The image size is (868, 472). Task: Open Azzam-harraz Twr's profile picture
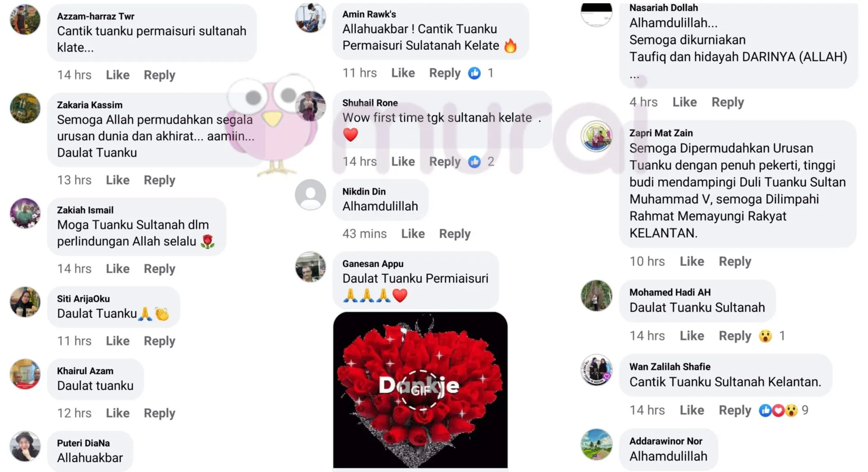click(x=25, y=19)
